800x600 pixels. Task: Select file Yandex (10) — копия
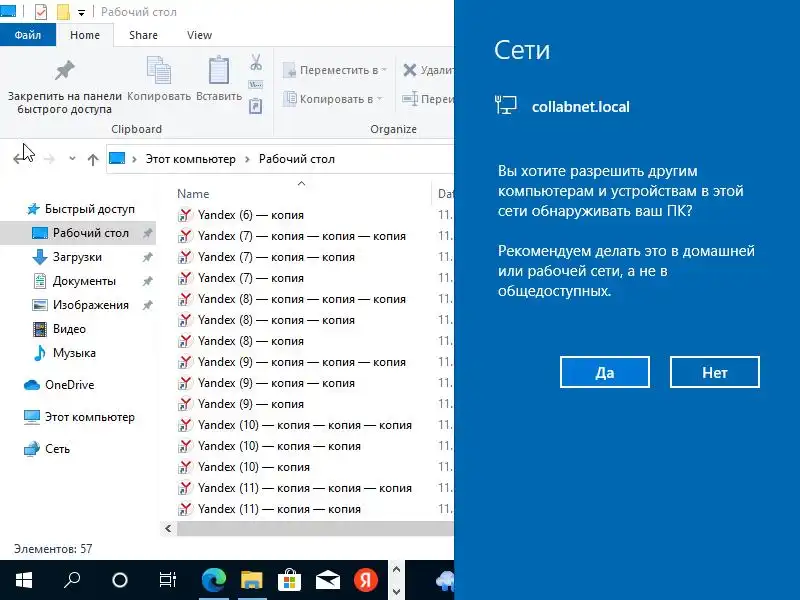pyautogui.click(x=244, y=467)
